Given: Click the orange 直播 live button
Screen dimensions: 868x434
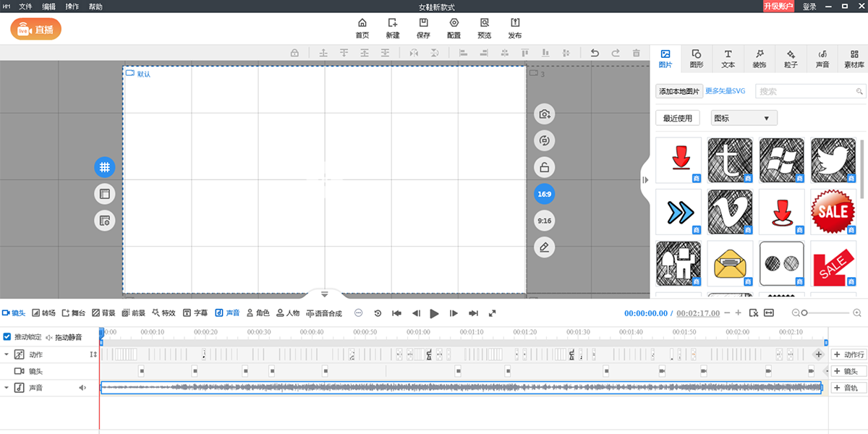Looking at the screenshot, I should click(35, 29).
